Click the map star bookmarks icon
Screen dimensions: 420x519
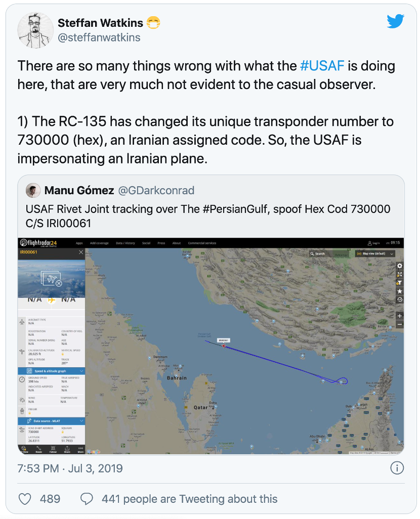[399, 291]
